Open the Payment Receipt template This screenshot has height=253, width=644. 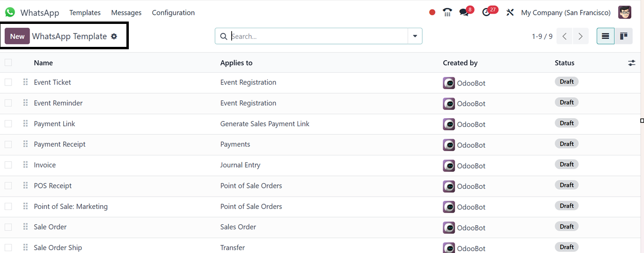(60, 144)
